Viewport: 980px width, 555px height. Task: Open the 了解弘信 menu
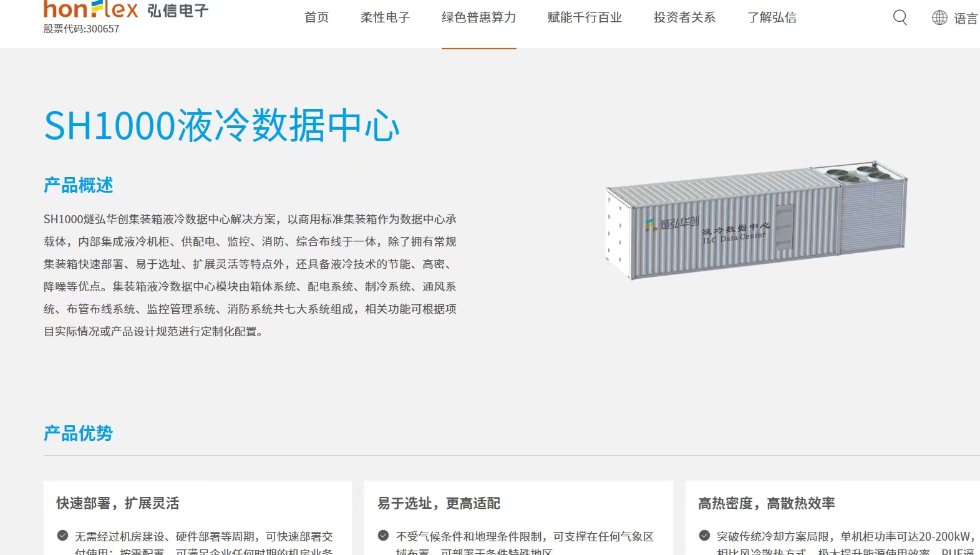tap(772, 17)
